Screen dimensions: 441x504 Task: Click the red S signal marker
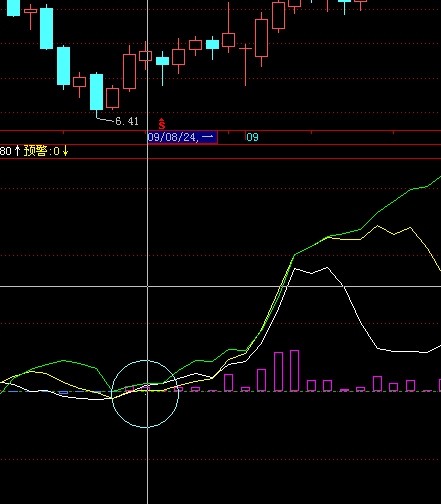[x=162, y=124]
